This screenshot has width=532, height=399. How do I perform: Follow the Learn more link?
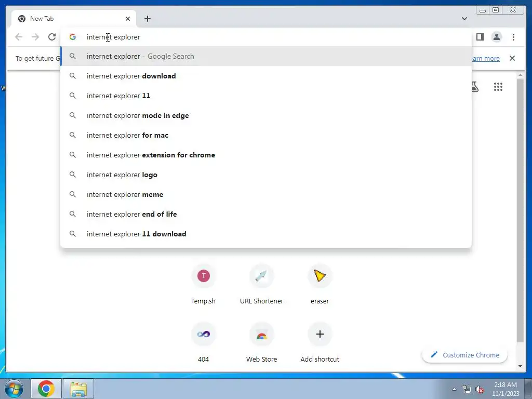click(x=486, y=58)
